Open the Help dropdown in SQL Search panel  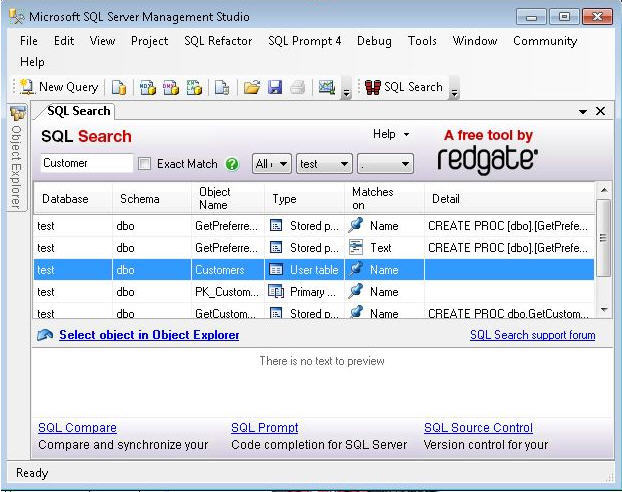pos(391,134)
